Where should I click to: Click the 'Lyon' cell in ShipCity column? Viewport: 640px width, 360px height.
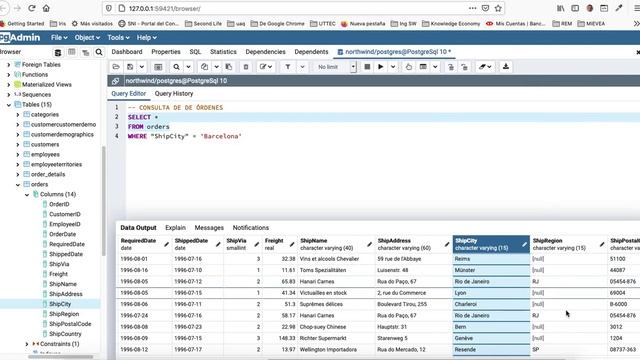491,293
